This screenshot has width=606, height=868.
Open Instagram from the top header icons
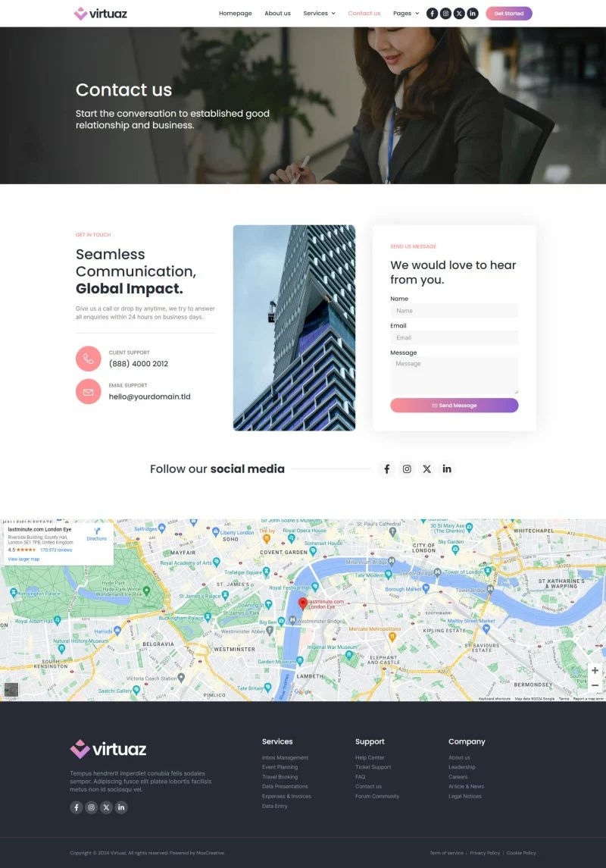(445, 13)
